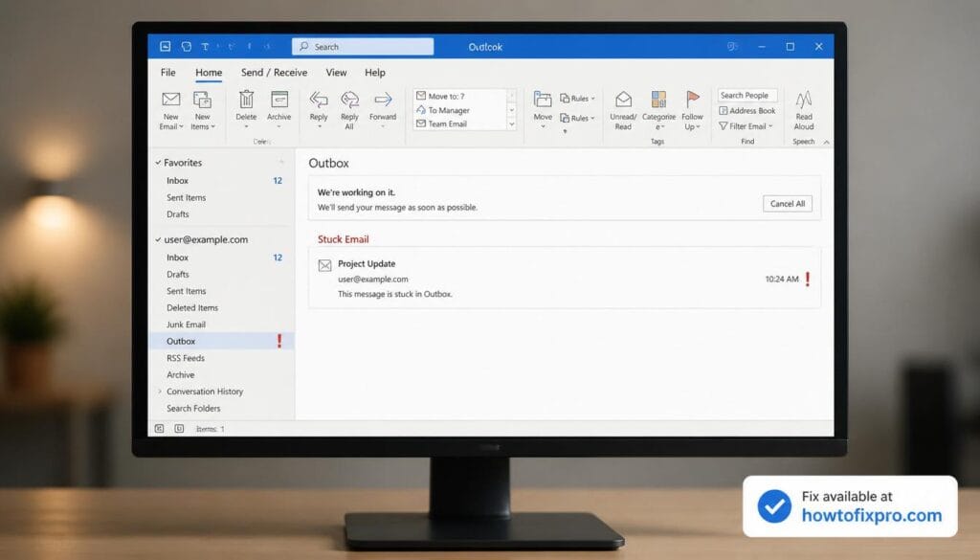Collapse the Favorites section

[x=158, y=163]
